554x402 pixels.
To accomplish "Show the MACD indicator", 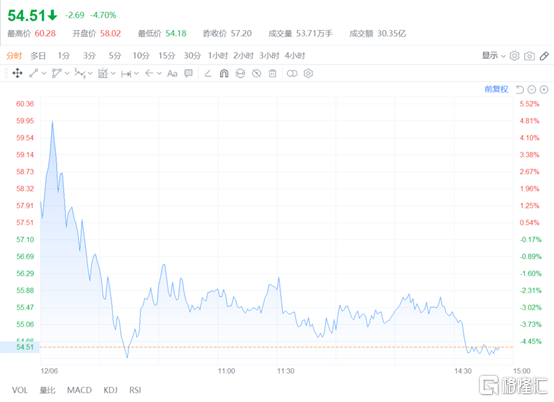I will (x=79, y=390).
